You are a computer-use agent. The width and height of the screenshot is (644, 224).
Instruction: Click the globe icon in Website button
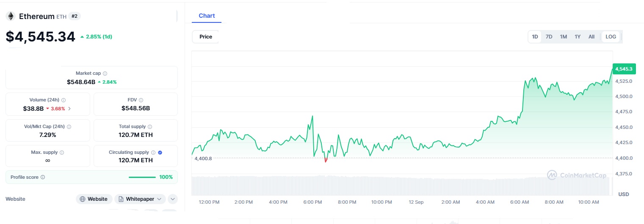(83, 199)
